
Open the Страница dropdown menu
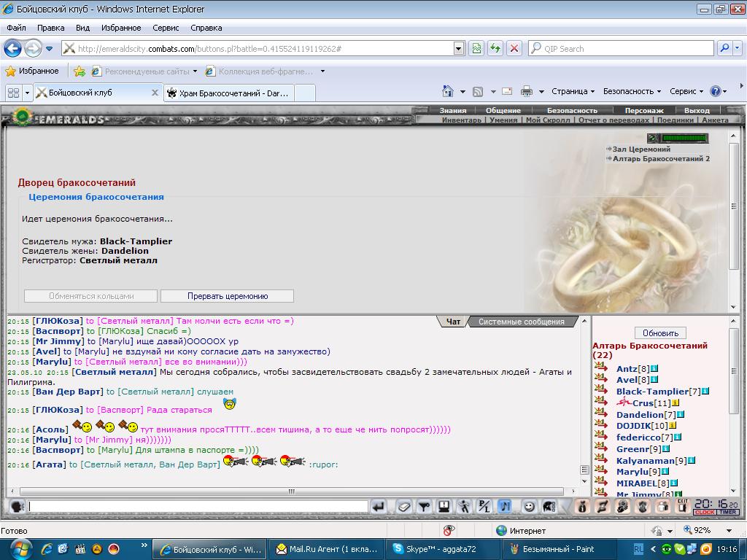coord(573,91)
